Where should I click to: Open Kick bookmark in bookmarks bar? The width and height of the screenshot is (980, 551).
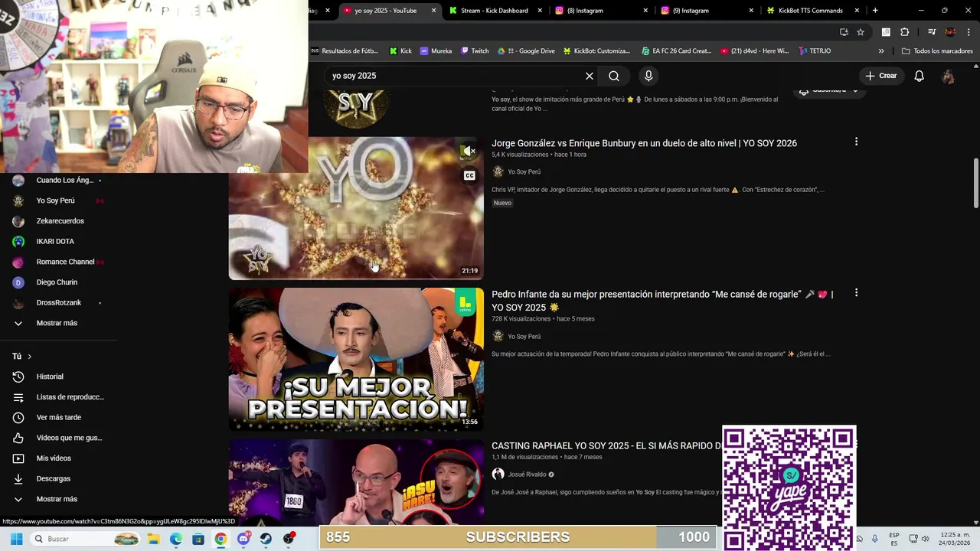[x=400, y=51]
